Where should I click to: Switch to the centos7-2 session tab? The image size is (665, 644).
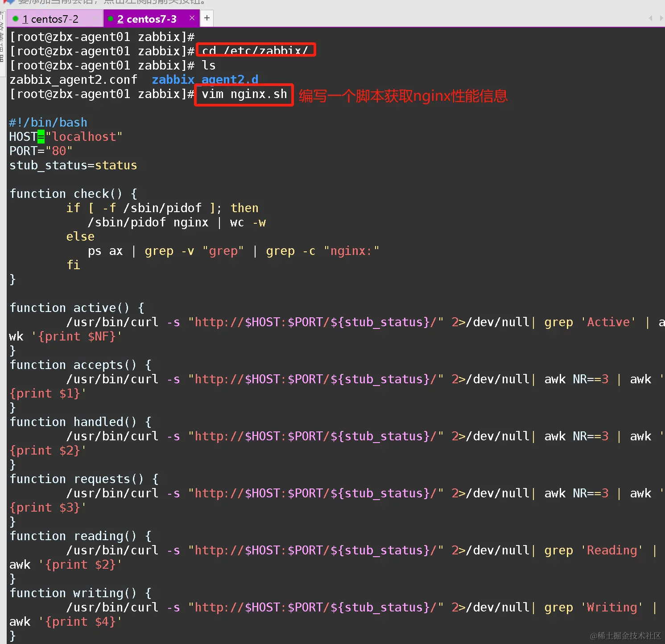tap(55, 19)
